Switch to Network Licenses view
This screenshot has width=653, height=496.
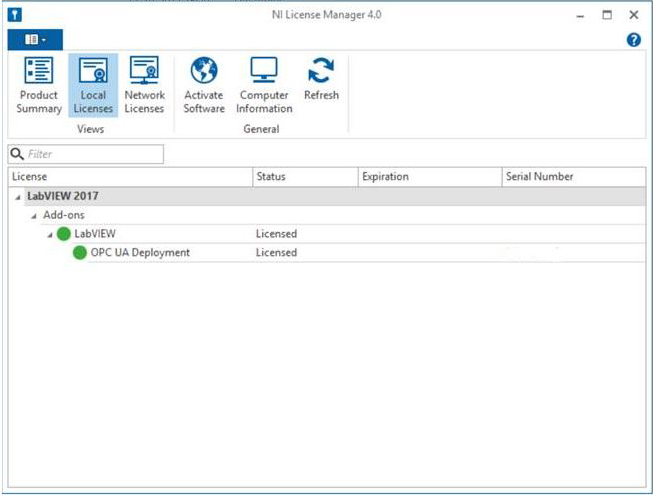(144, 85)
